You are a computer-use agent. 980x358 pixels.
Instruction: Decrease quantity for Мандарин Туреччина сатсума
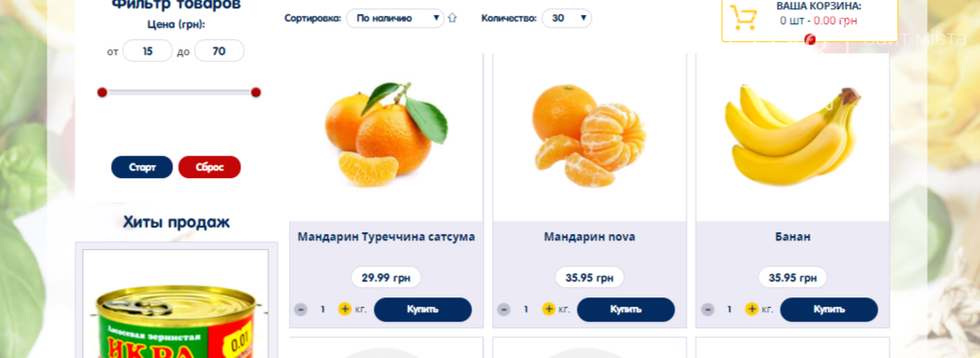[301, 310]
